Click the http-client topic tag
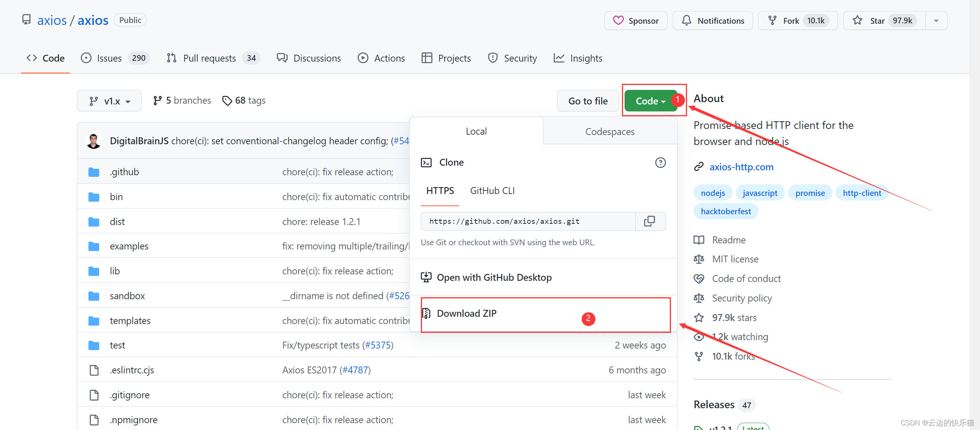Viewport: 980px width, 430px height. pyautogui.click(x=862, y=193)
